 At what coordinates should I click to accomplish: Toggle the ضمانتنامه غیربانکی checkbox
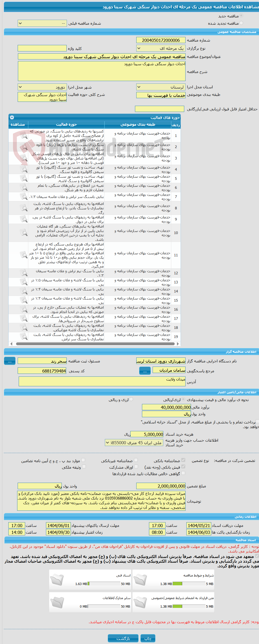136,460
